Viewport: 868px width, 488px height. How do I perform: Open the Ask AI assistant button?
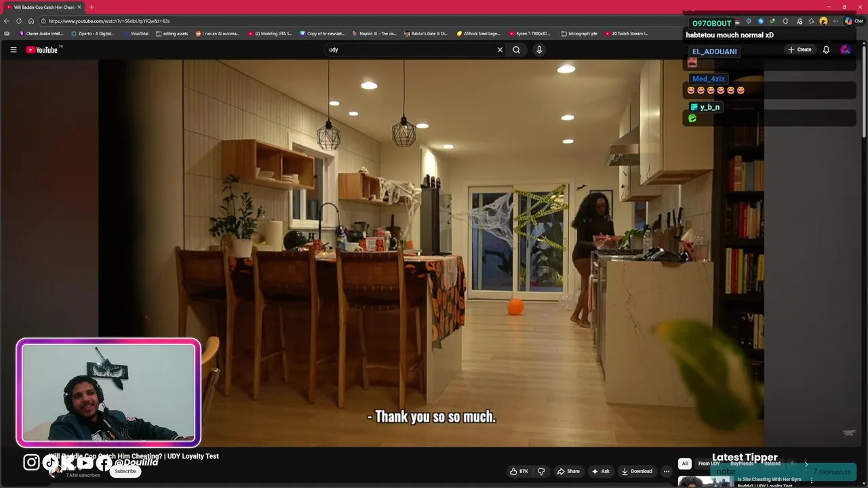tap(600, 471)
